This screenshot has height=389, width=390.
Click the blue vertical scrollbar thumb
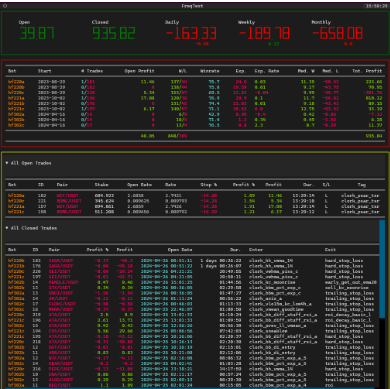[x=382, y=269]
